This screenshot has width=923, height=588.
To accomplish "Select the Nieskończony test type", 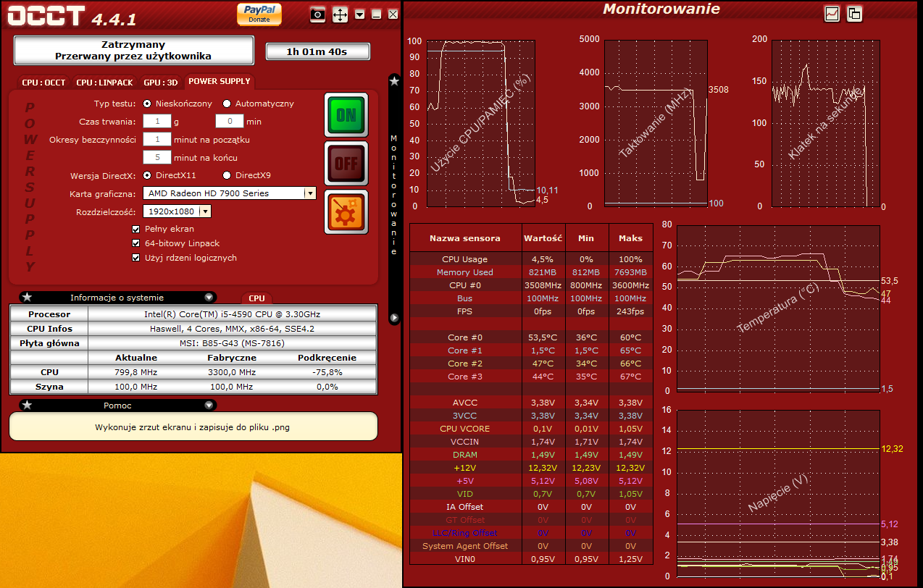I will pos(148,104).
